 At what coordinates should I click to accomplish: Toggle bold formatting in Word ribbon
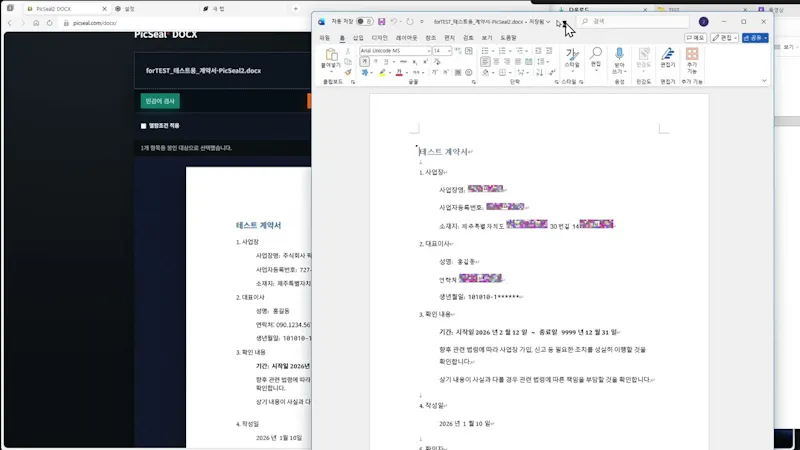364,62
